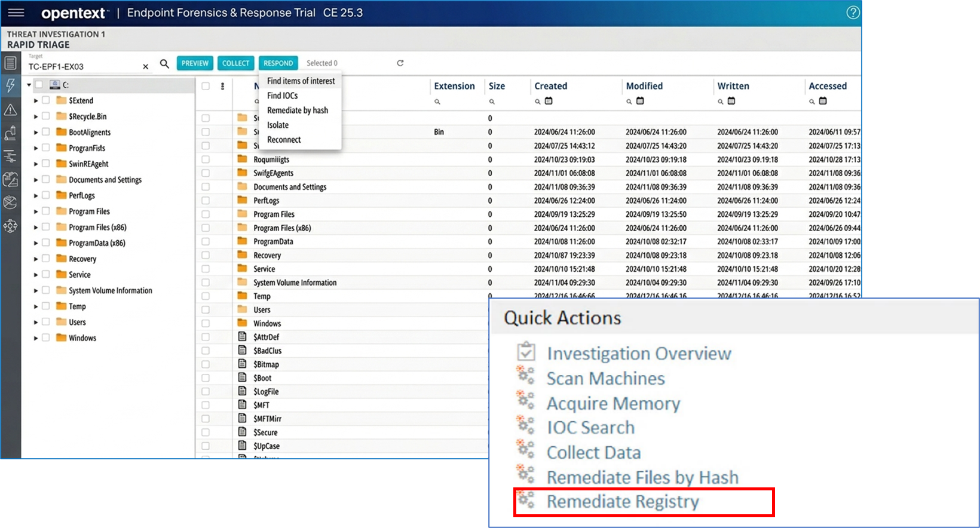Select the ProgramData (x86) folder in tree

tap(97, 243)
